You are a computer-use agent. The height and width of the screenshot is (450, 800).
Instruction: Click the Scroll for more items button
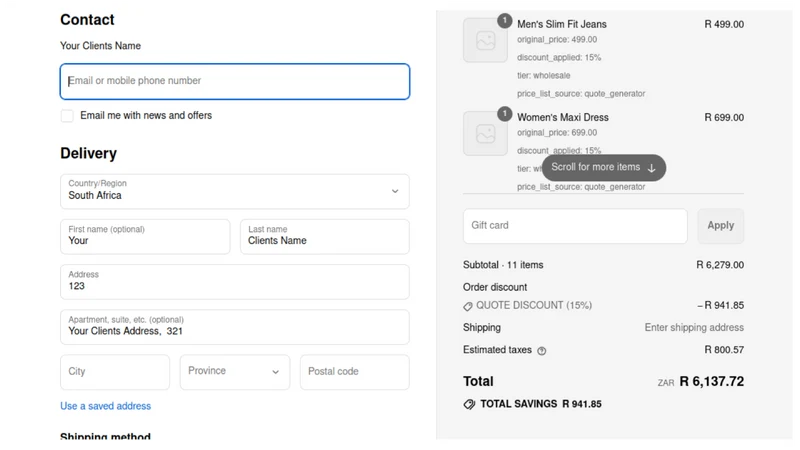tap(604, 167)
